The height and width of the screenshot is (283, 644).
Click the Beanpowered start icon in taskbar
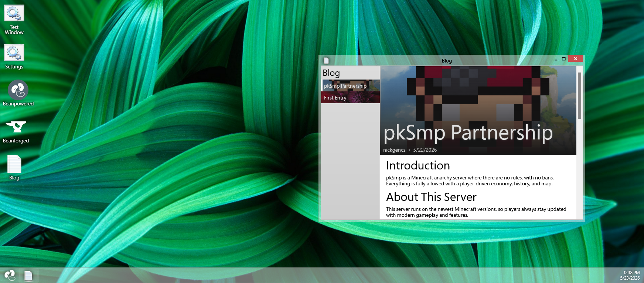click(10, 275)
